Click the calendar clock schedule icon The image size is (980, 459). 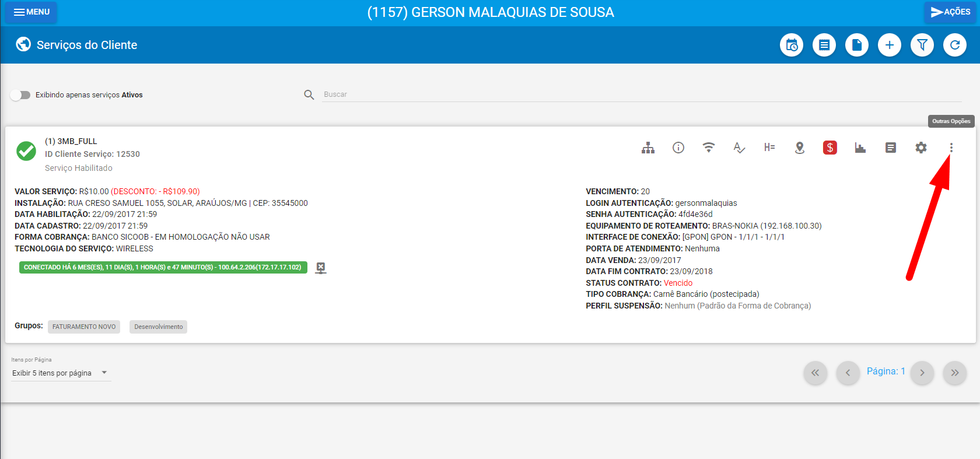(792, 45)
